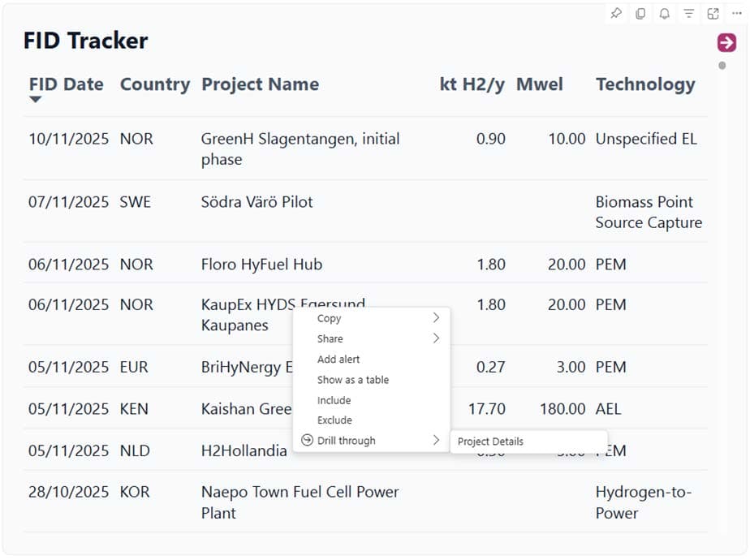
Task: Pin the FID Tracker visual
Action: (x=616, y=14)
